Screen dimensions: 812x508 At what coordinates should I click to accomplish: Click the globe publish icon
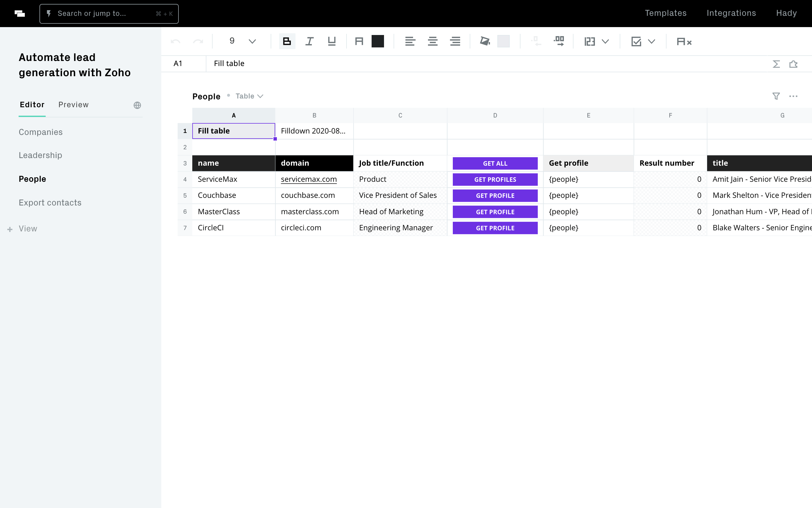[137, 105]
